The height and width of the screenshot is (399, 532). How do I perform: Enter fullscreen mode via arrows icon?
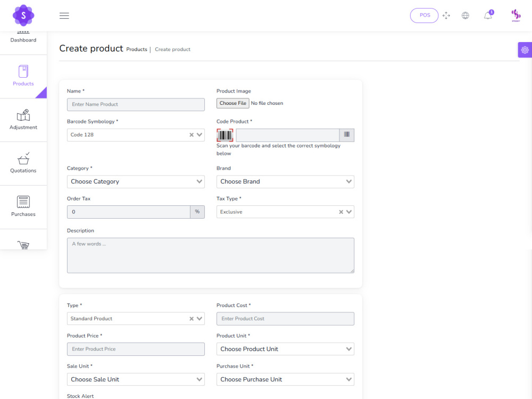pyautogui.click(x=446, y=15)
